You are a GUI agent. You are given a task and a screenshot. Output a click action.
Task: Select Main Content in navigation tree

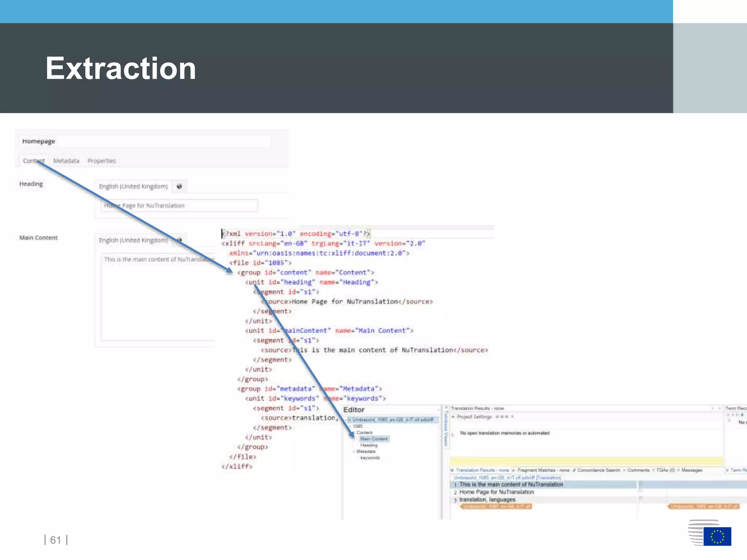pyautogui.click(x=374, y=439)
